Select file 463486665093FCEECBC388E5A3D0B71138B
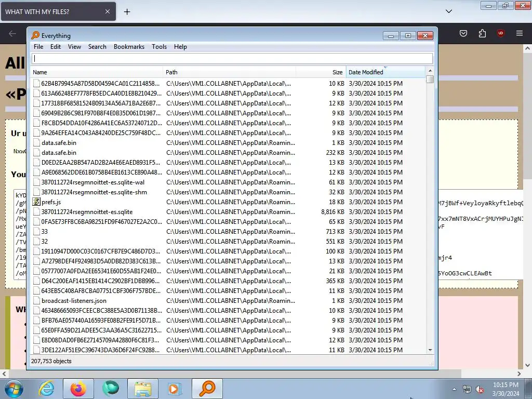The width and height of the screenshot is (532, 399). pos(101,311)
